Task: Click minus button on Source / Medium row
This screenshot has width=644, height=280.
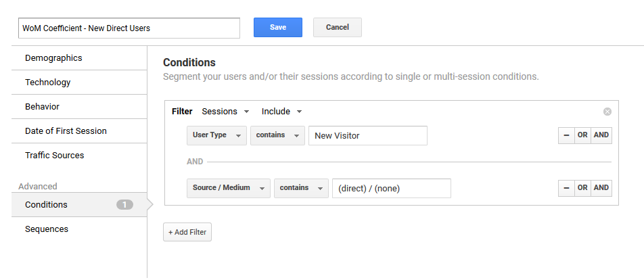Action: click(566, 188)
